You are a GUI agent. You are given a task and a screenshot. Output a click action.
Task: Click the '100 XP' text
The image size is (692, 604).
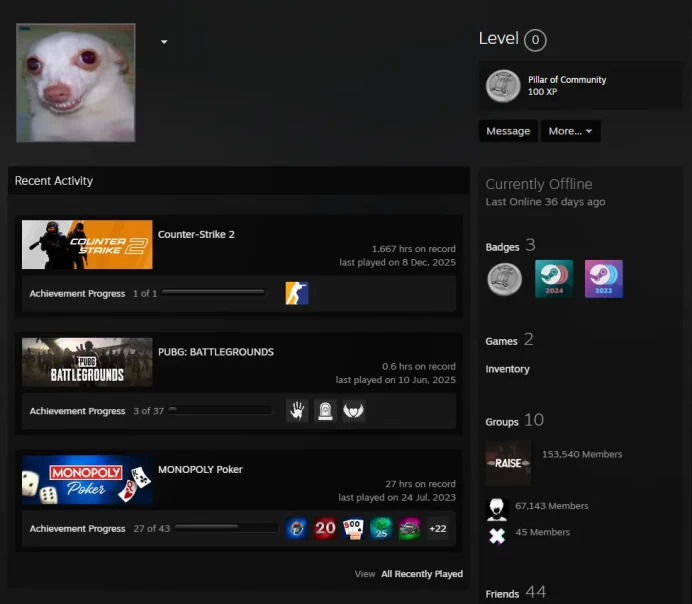click(542, 92)
